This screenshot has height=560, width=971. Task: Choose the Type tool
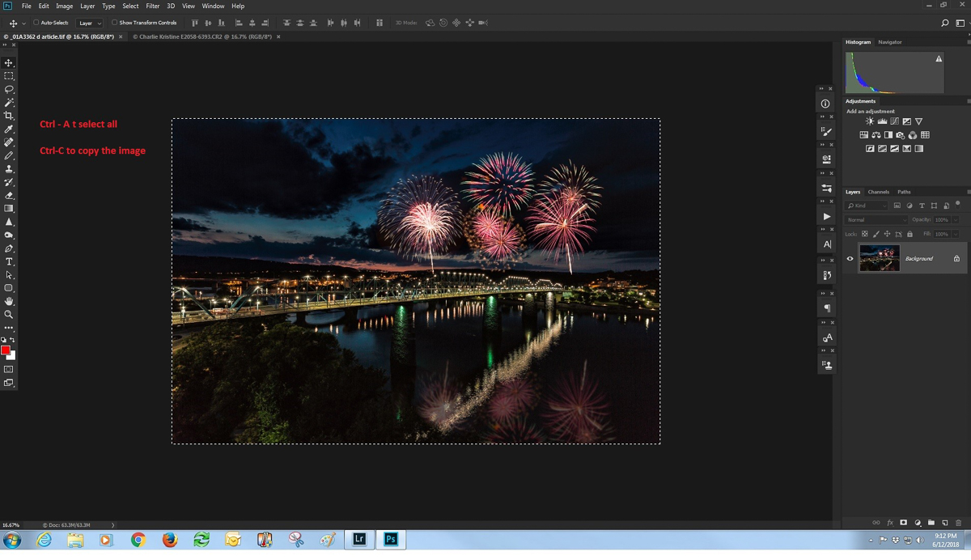point(9,262)
